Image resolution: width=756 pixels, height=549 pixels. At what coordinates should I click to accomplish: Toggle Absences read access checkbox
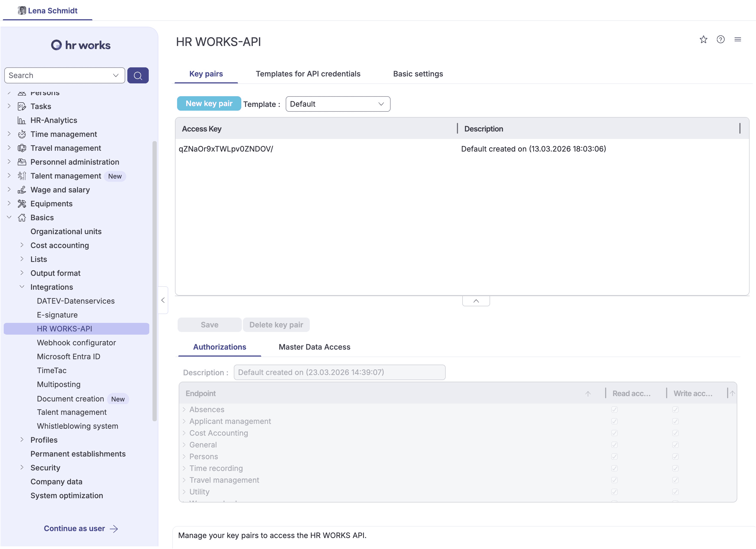(614, 410)
